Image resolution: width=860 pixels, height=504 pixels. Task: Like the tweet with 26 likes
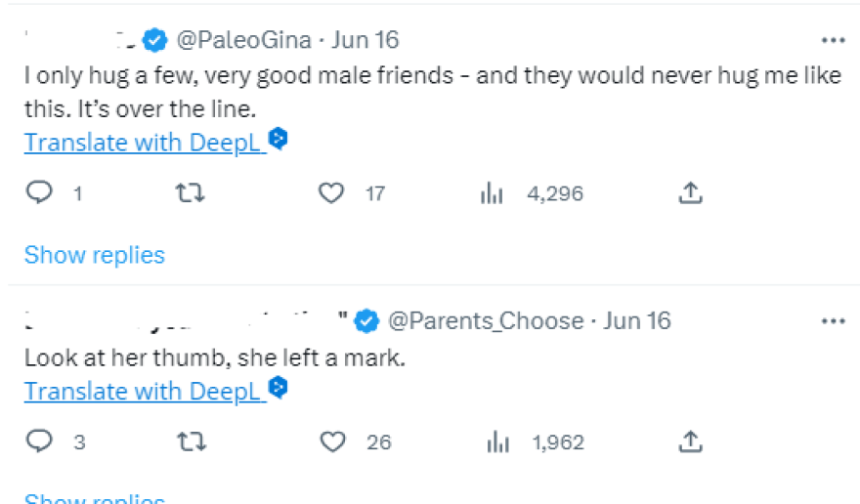(333, 442)
